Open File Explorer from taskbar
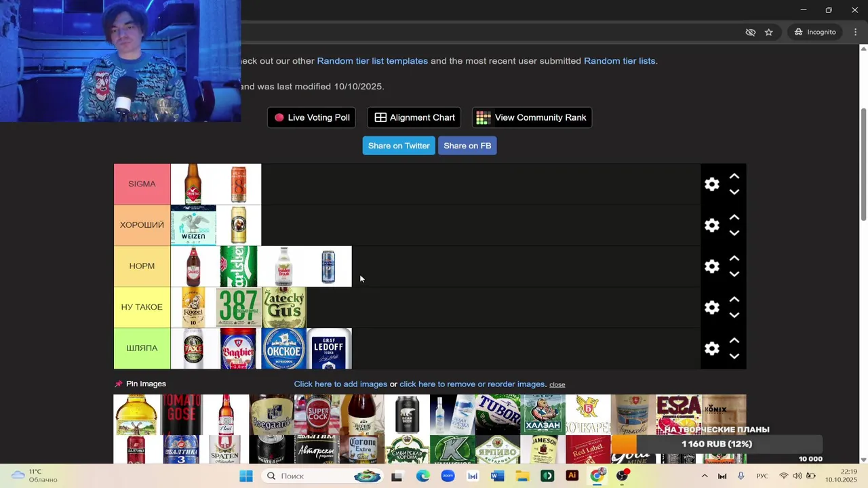 tap(522, 476)
